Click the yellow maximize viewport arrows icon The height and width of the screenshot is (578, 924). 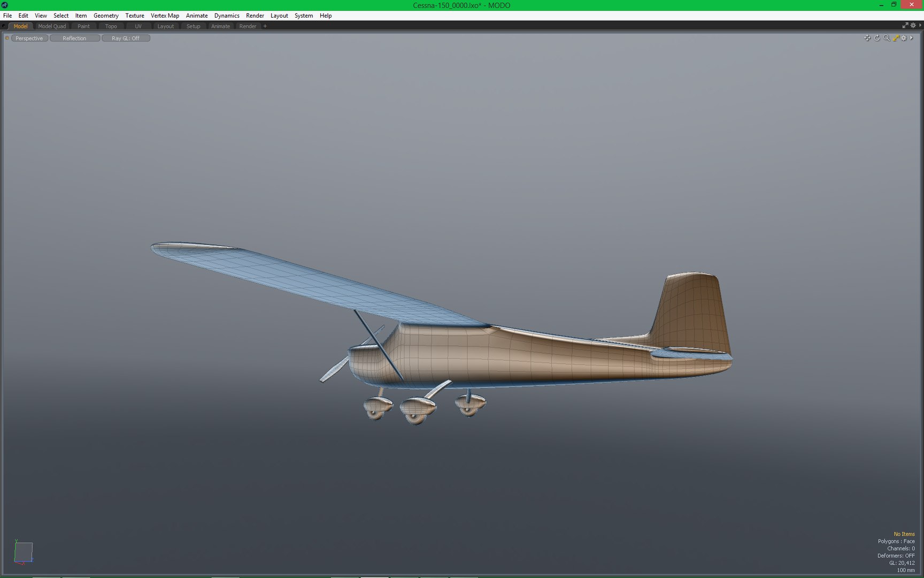coord(896,38)
